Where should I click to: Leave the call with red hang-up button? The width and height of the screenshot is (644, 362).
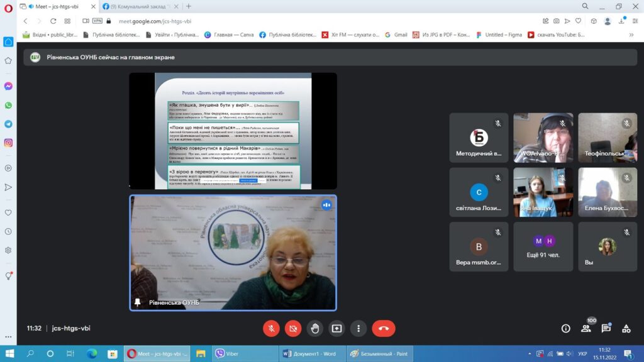[384, 328]
